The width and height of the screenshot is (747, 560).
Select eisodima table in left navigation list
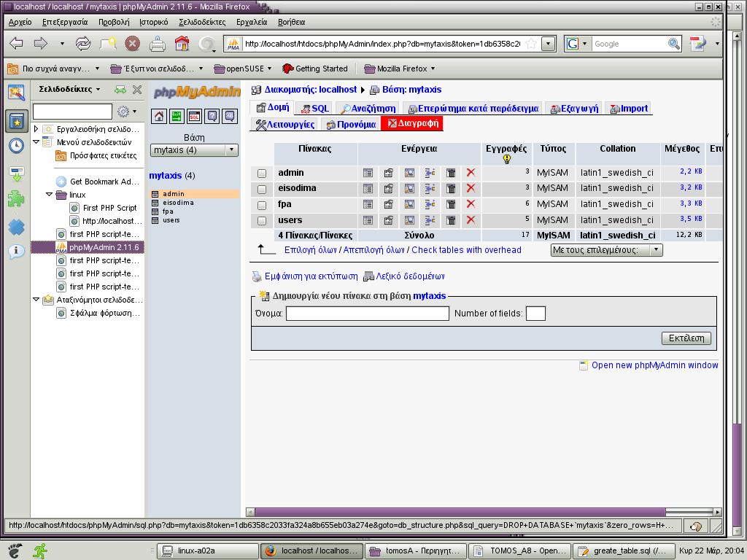(x=178, y=203)
